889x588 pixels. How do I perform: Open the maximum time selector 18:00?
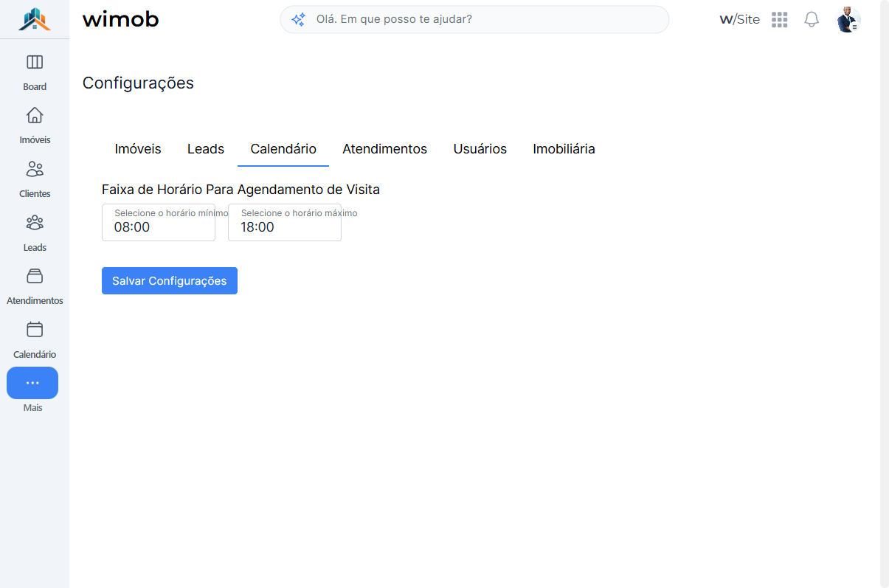point(285,222)
